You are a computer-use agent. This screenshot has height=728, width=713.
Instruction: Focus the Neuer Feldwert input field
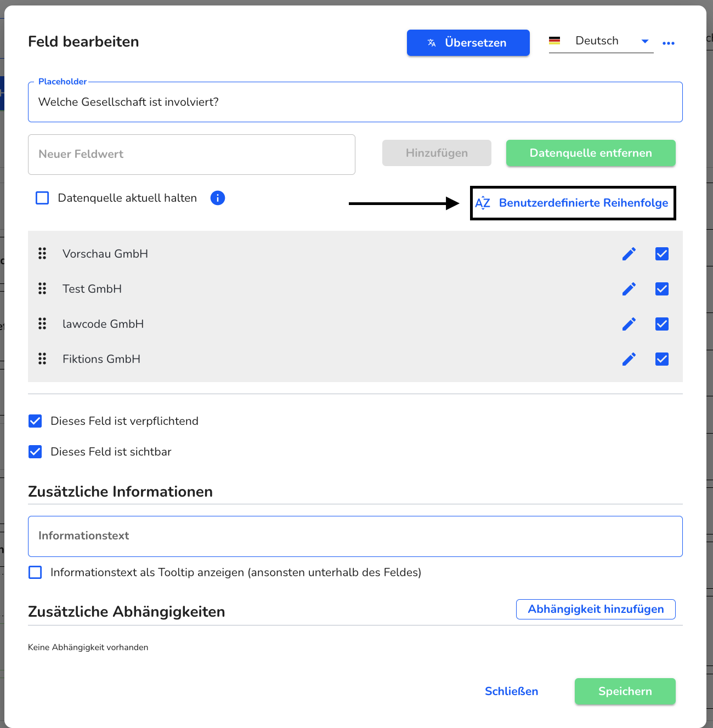(191, 155)
